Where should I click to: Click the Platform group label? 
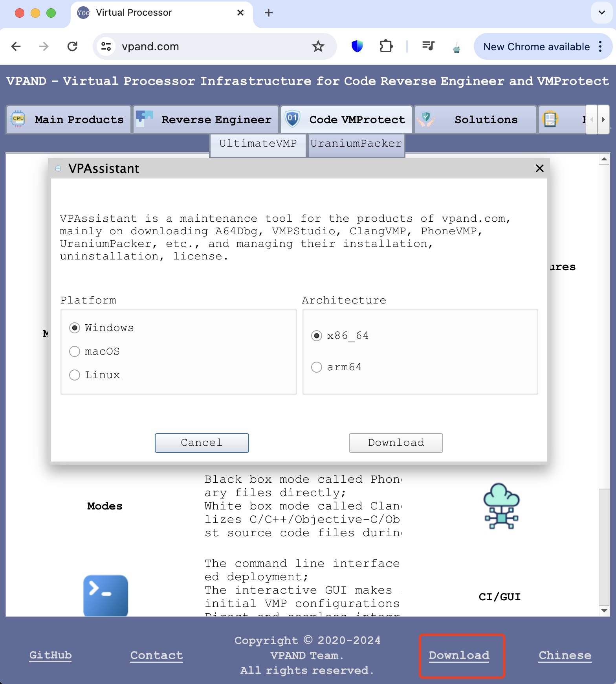coord(88,300)
